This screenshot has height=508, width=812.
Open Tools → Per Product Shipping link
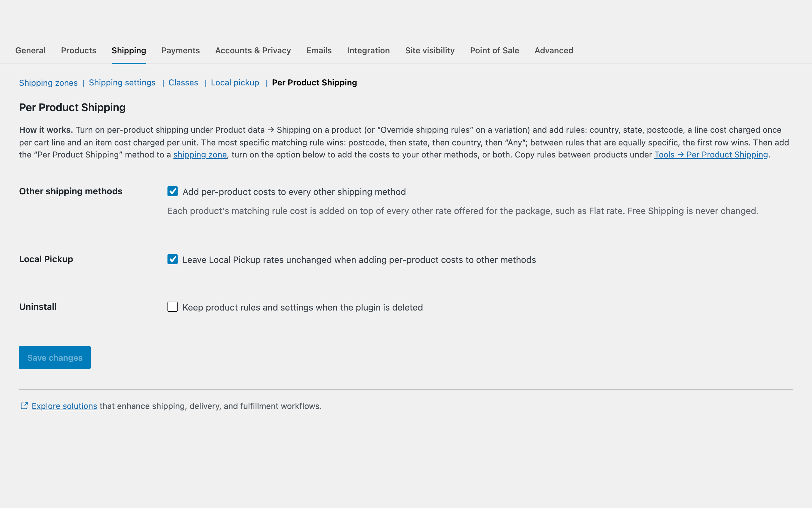coord(711,155)
